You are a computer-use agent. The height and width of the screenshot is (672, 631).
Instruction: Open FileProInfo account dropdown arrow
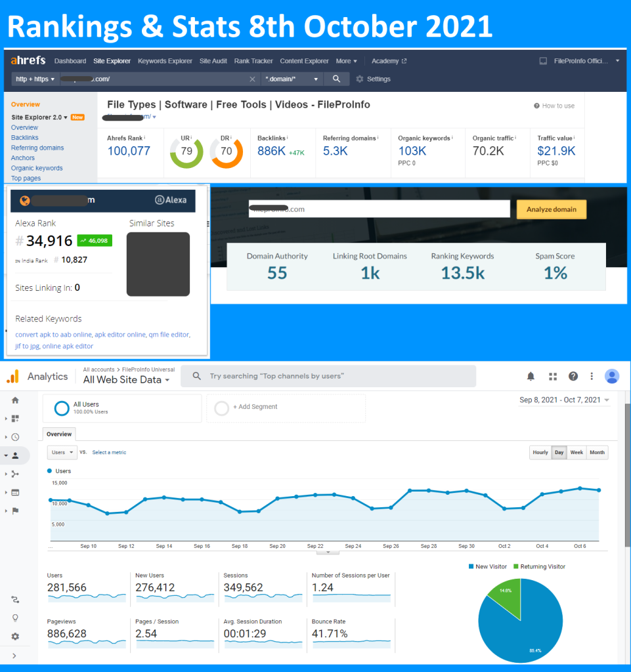[617, 61]
